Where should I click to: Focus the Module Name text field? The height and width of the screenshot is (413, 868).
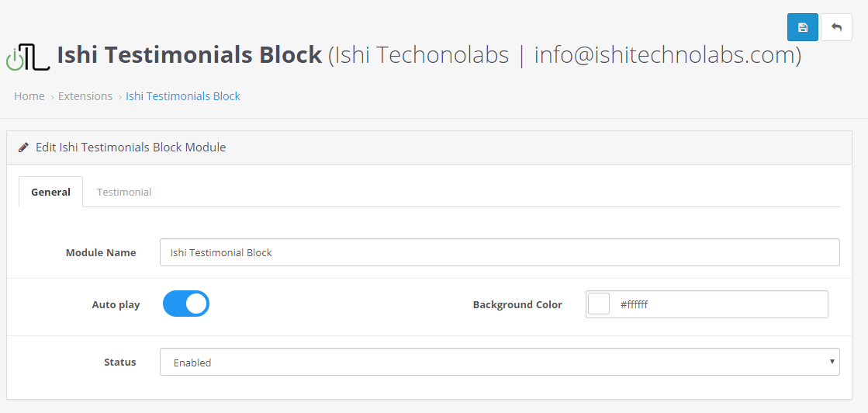coord(500,252)
